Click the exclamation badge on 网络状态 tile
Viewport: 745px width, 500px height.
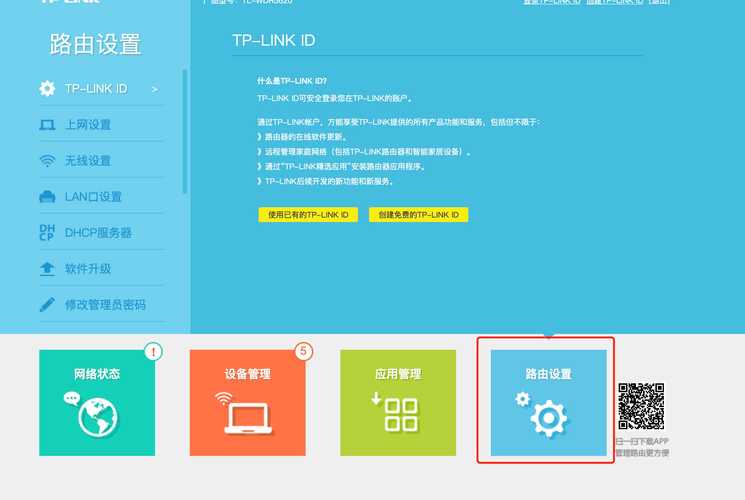(x=152, y=351)
